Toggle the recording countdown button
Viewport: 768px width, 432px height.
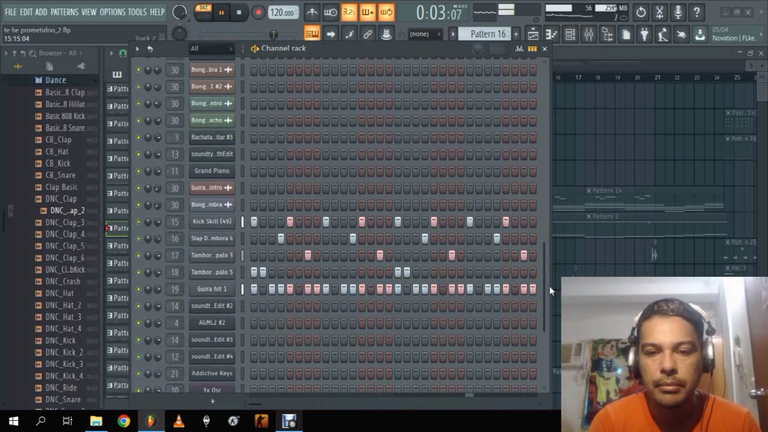(349, 12)
